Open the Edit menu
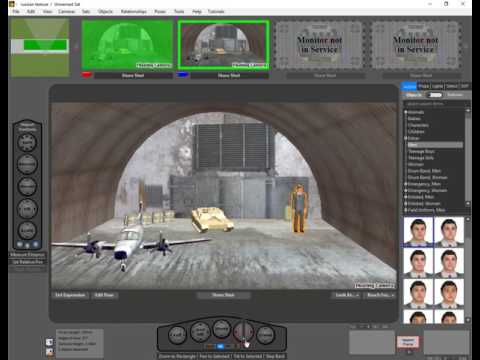This screenshot has width=480, height=360. 31,12
